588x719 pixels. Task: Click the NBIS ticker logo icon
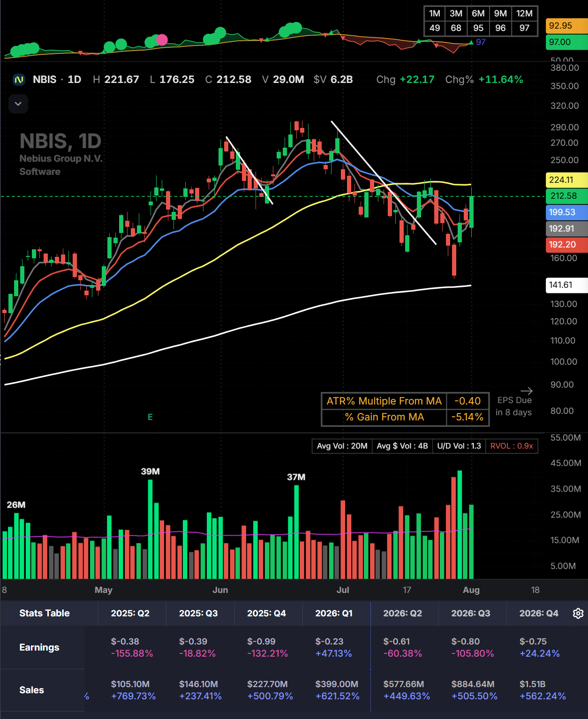pos(19,80)
